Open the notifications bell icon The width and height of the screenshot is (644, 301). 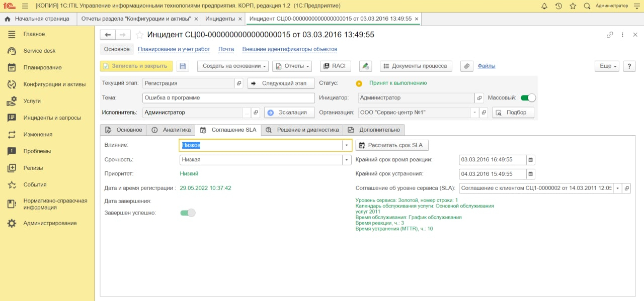(544, 6)
